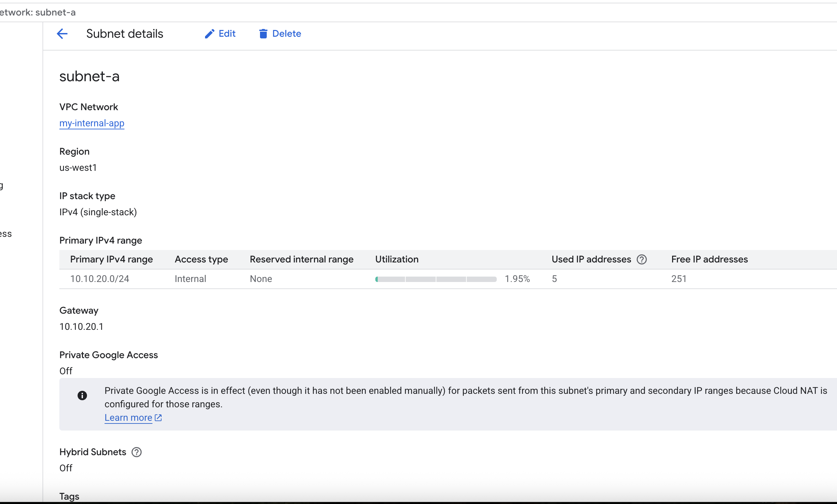Viewport: 837px width, 504px height.
Task: Open Hybrid Subnets help icon
Action: (137, 452)
